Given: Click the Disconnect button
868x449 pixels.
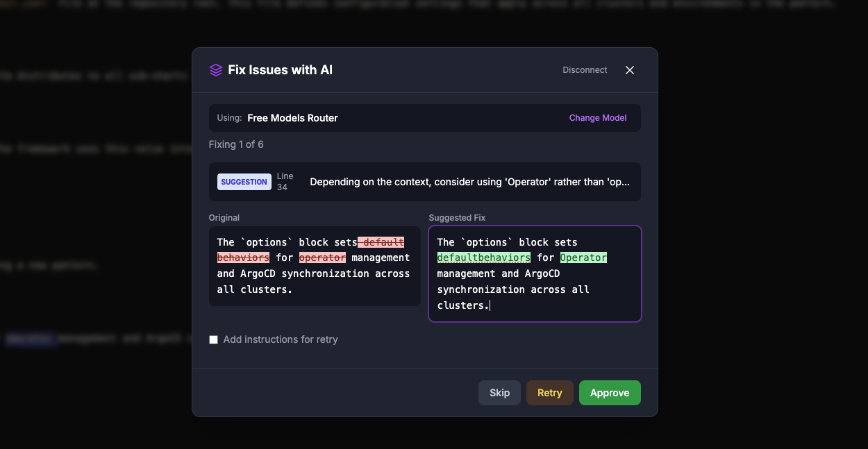Looking at the screenshot, I should click(x=585, y=70).
